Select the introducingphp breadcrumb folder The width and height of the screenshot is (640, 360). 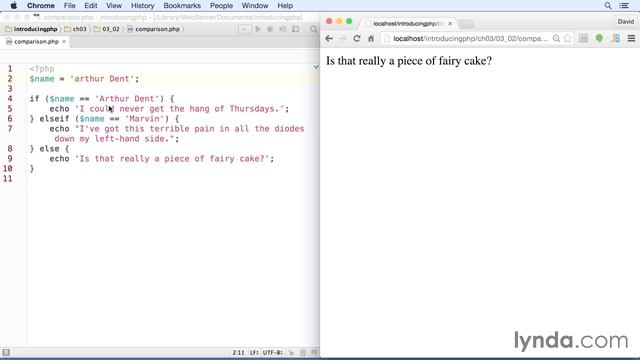coord(31,29)
